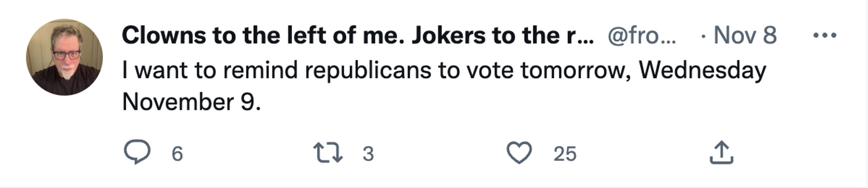Click the word 'Wednesday' in the tweet
This screenshot has height=188, width=868.
pos(702,70)
